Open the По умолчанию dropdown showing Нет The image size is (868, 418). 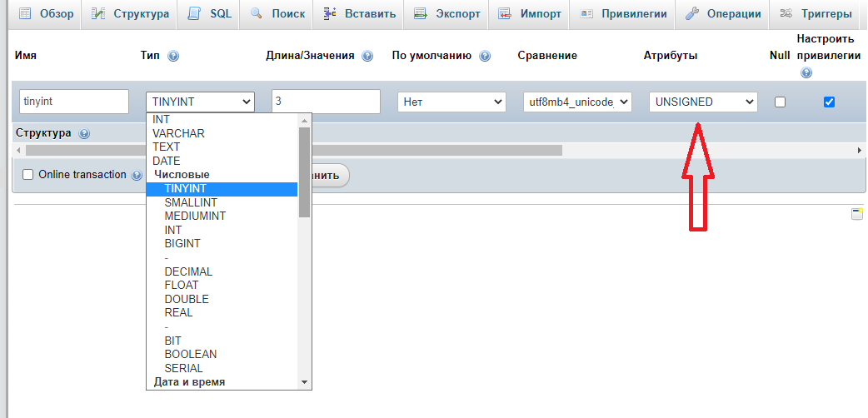click(x=451, y=102)
